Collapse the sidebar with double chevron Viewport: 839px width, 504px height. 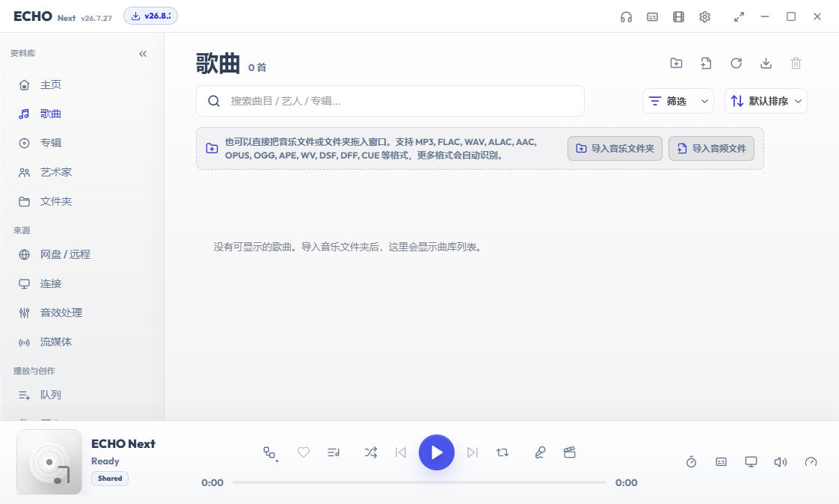point(143,54)
